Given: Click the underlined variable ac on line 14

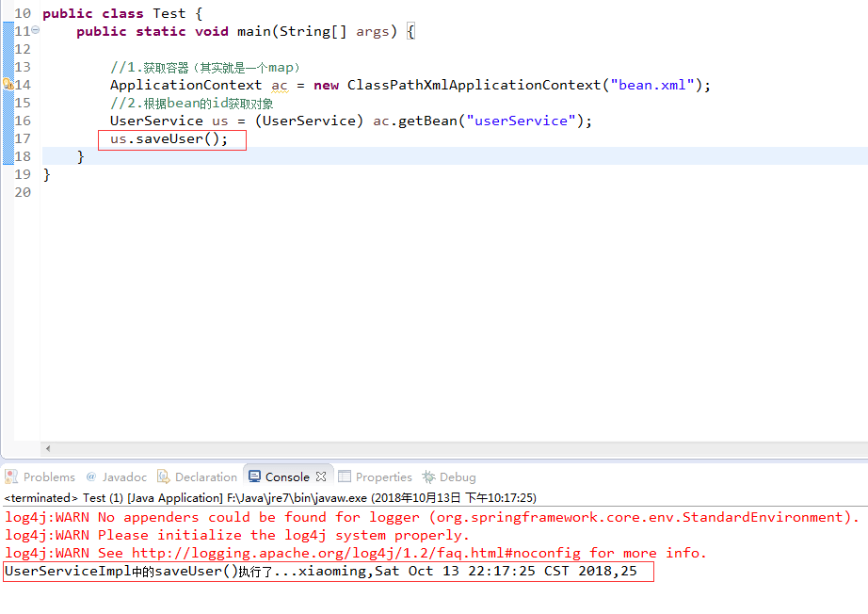Looking at the screenshot, I should pos(280,86).
